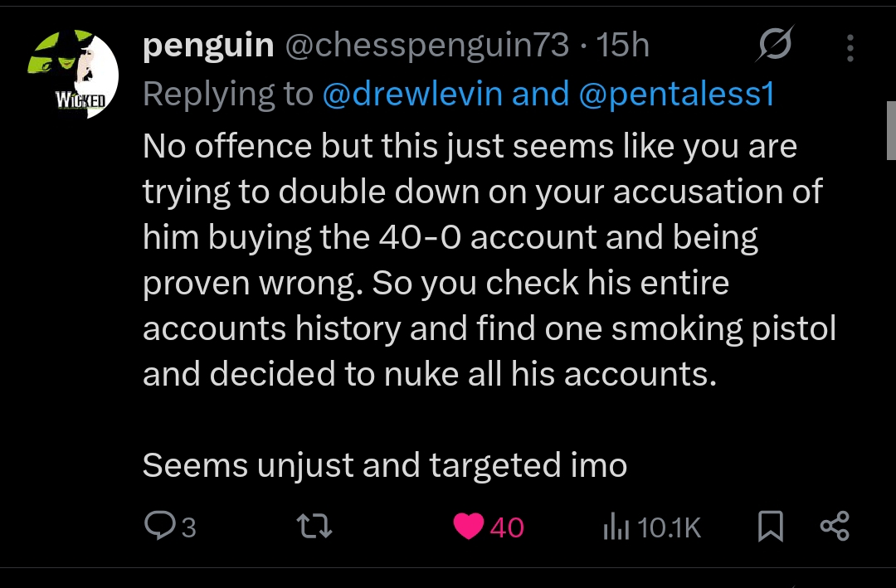Viewport: 896px width, 588px height.
Task: Open the Grok explain-post icon
Action: 773,45
